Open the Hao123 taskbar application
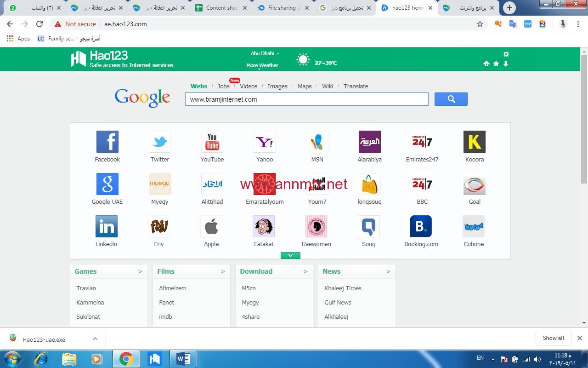The image size is (588, 368). [x=155, y=359]
